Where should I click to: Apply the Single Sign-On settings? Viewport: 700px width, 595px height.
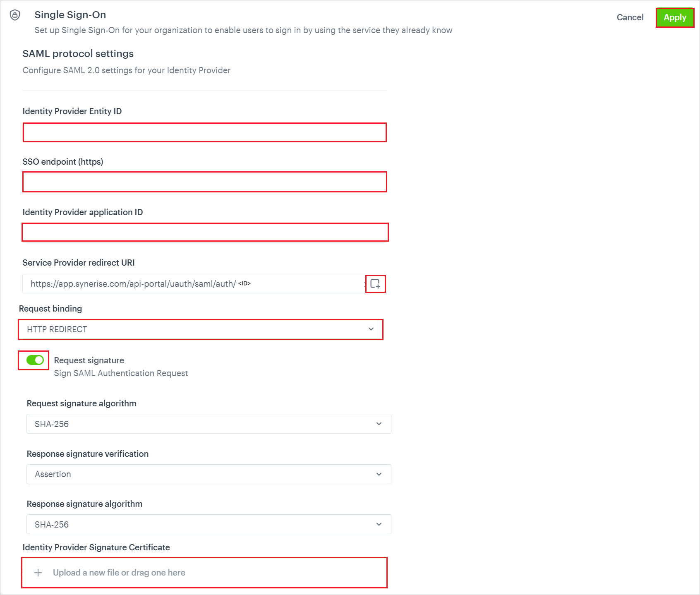pyautogui.click(x=675, y=17)
